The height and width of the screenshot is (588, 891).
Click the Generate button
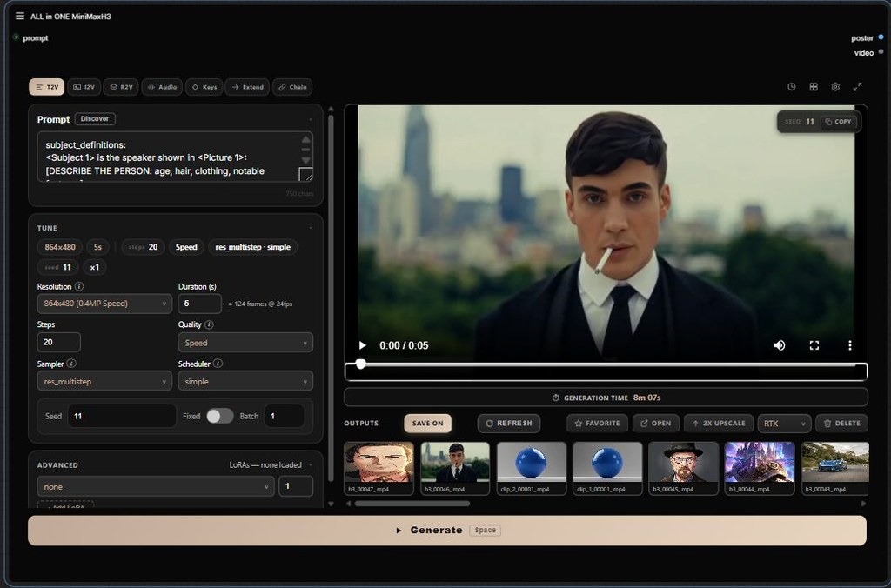(447, 530)
